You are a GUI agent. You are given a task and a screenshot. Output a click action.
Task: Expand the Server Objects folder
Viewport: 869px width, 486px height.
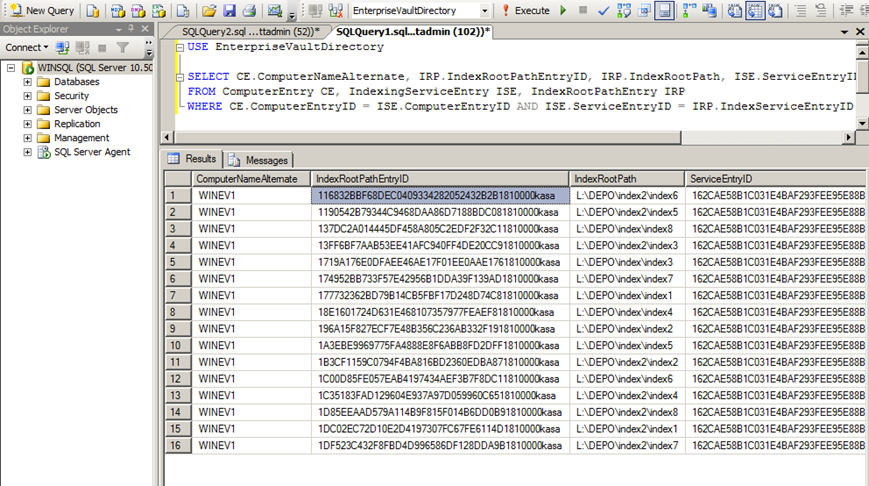click(27, 110)
